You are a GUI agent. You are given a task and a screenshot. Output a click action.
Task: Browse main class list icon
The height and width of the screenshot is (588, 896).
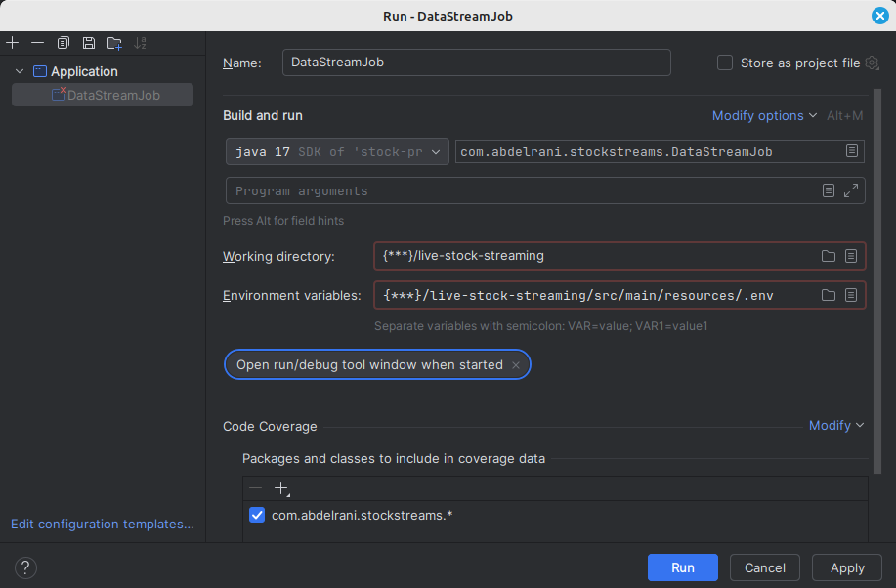coord(851,150)
